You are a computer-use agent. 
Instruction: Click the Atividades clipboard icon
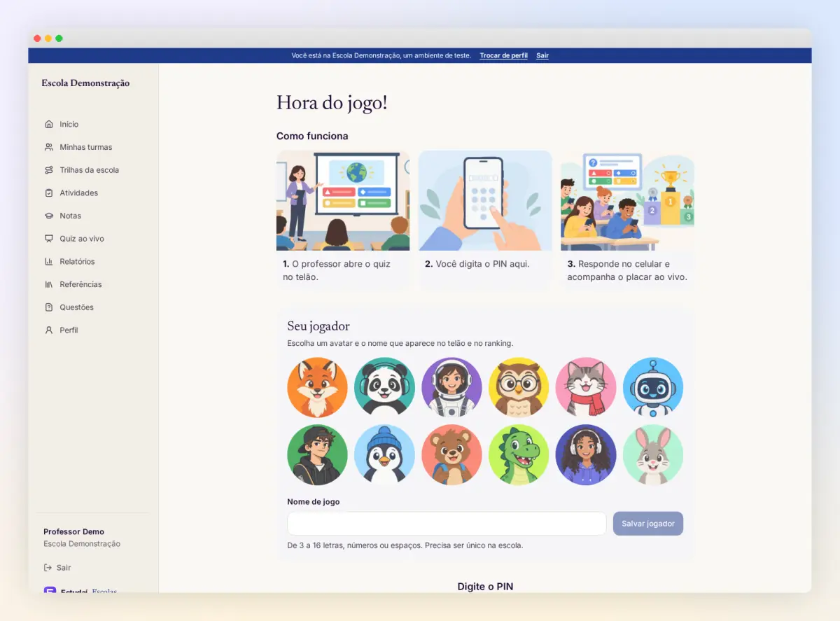49,193
